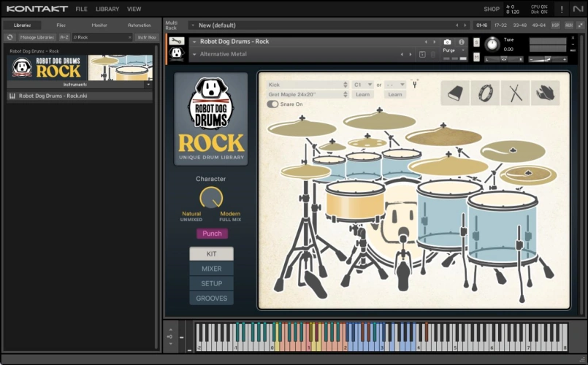Click the camera snapshot icon
This screenshot has height=365, width=588.
click(447, 42)
